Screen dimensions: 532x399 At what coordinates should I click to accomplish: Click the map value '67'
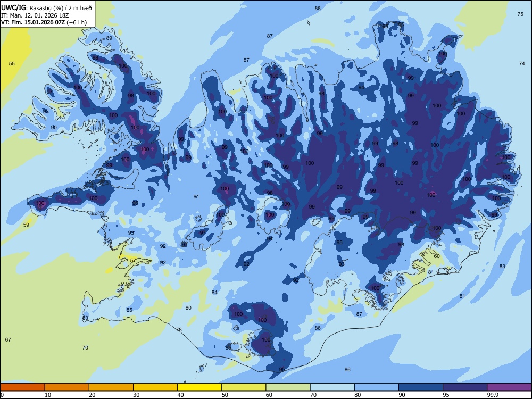8,339
